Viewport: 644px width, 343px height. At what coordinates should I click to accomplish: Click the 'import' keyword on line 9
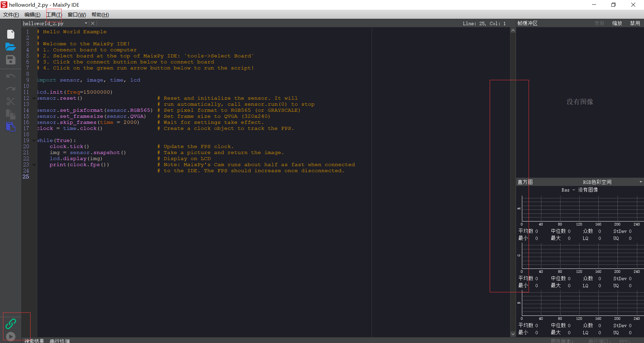tap(47, 80)
